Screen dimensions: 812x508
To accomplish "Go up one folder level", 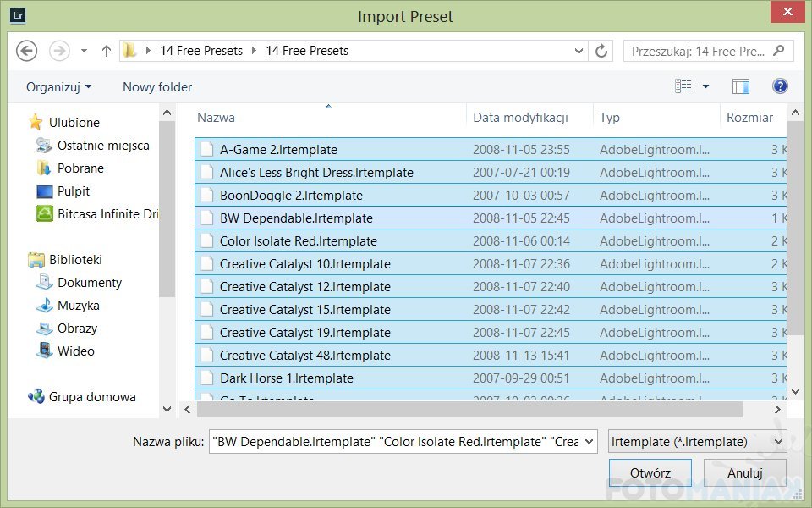I will click(107, 51).
